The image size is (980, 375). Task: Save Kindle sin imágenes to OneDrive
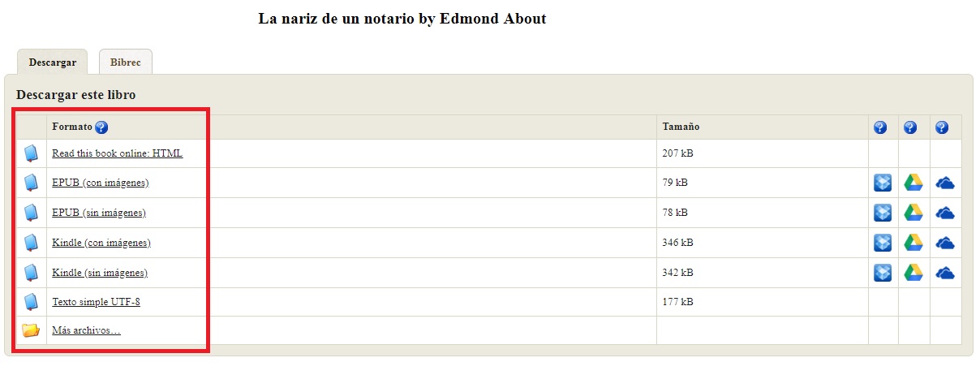[x=944, y=273]
